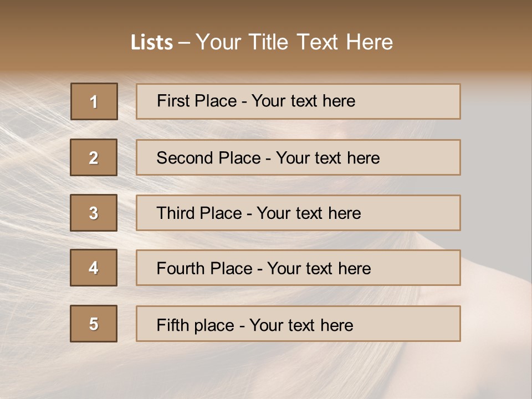Select the number 4 box
532x399 pixels.
[x=94, y=268]
